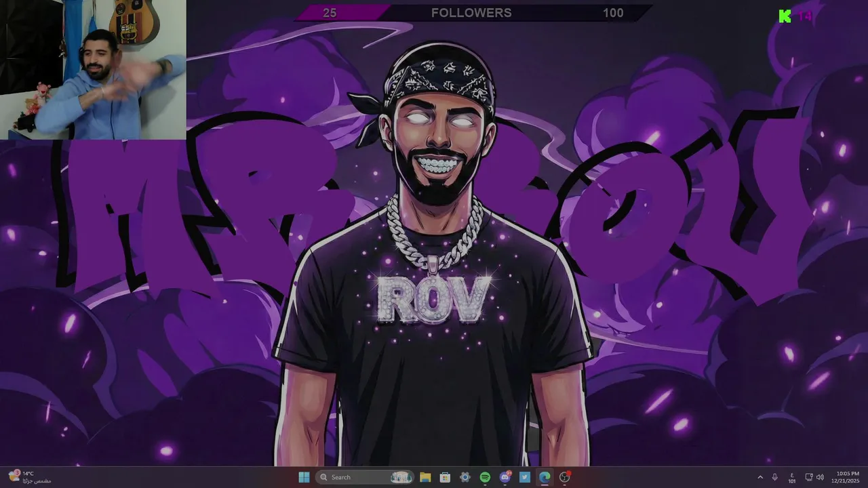The height and width of the screenshot is (488, 868).
Task: Click the webcam overlay feed
Action: [93, 69]
